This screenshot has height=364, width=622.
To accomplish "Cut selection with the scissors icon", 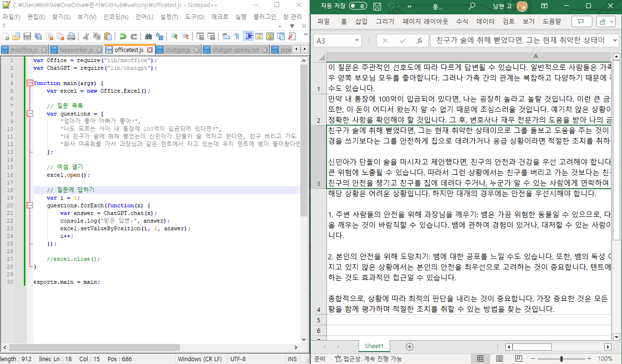I will pos(86,36).
